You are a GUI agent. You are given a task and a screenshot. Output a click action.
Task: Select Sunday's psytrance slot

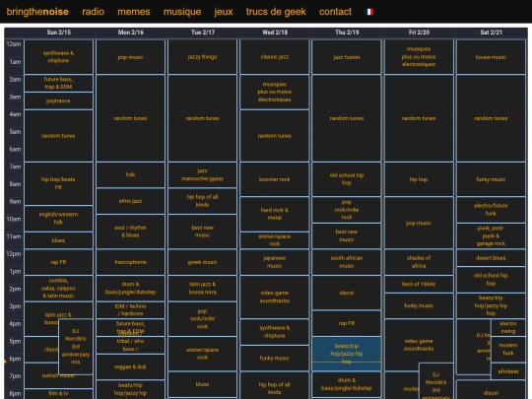tap(58, 101)
